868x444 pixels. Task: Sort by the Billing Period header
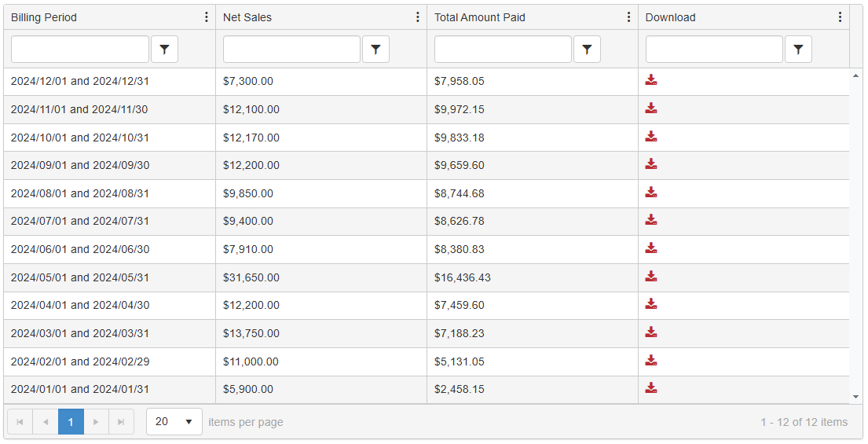[x=44, y=17]
